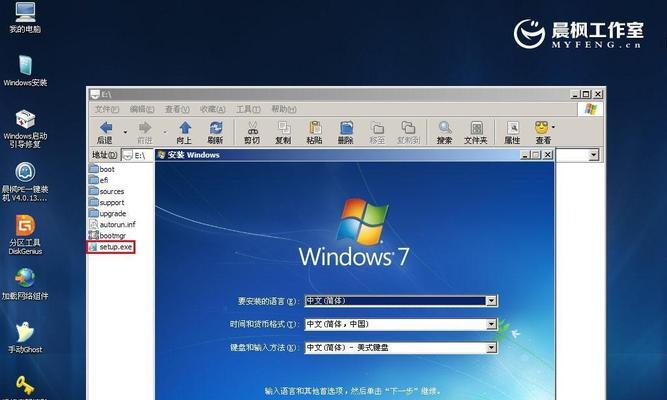Open the View (查看) menu
This screenshot has height=400, width=667.
(x=177, y=109)
